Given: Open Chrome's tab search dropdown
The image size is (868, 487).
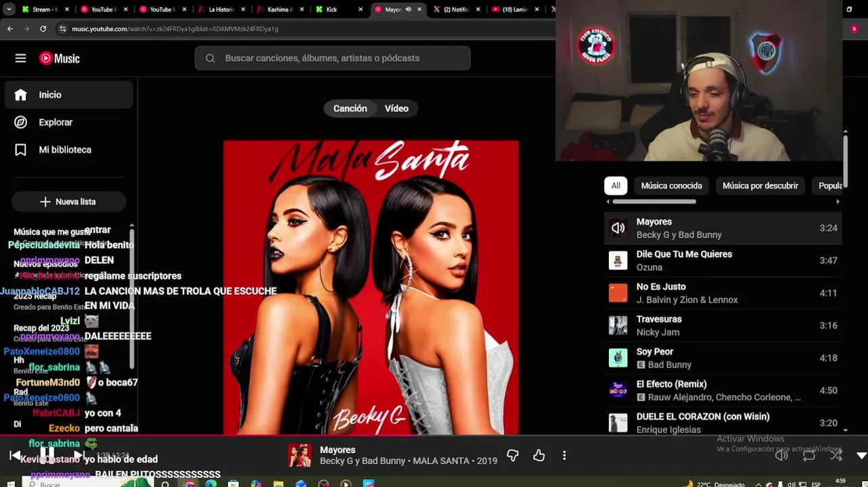Looking at the screenshot, I should point(9,9).
